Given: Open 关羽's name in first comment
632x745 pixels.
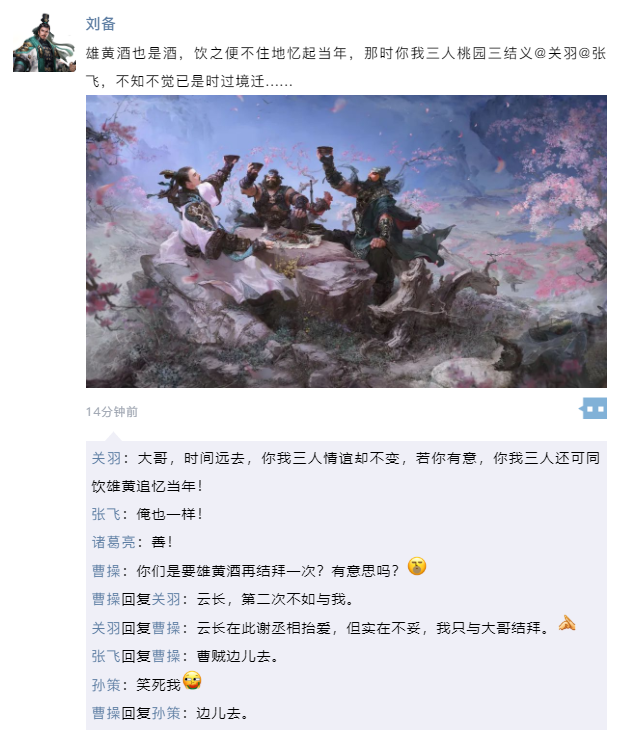Looking at the screenshot, I should (106, 458).
